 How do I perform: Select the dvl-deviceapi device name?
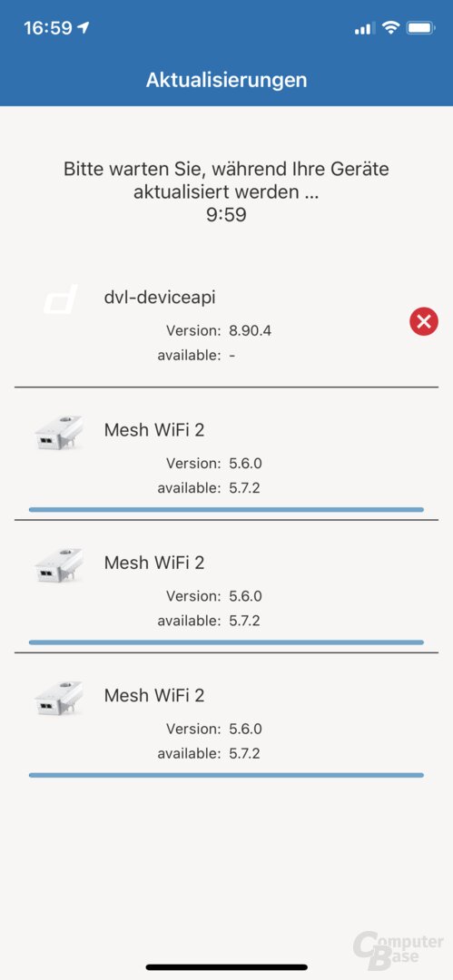pyautogui.click(x=160, y=297)
